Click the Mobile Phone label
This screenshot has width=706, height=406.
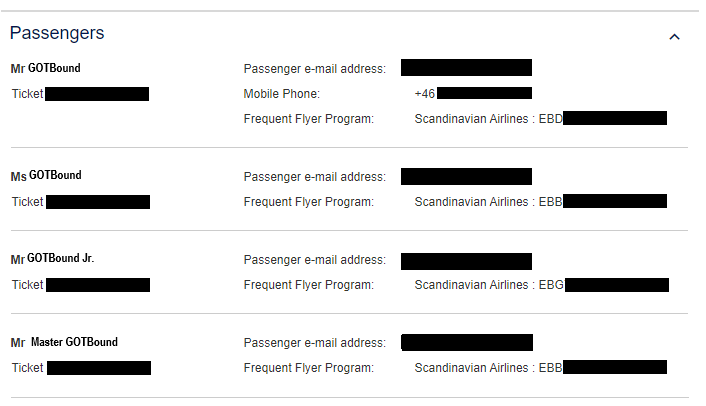[x=281, y=94]
